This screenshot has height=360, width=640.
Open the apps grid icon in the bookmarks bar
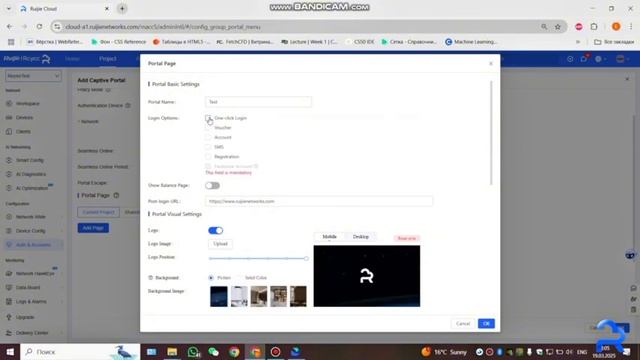coord(11,42)
